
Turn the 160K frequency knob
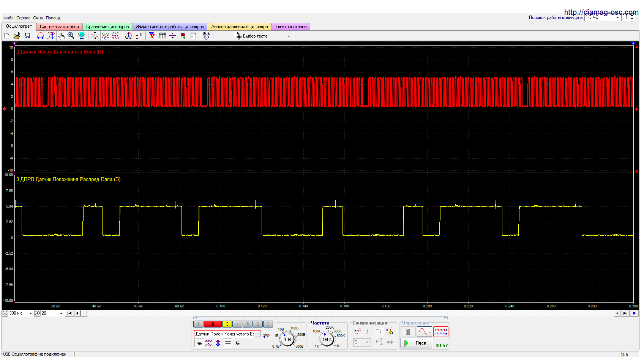pos(327,340)
